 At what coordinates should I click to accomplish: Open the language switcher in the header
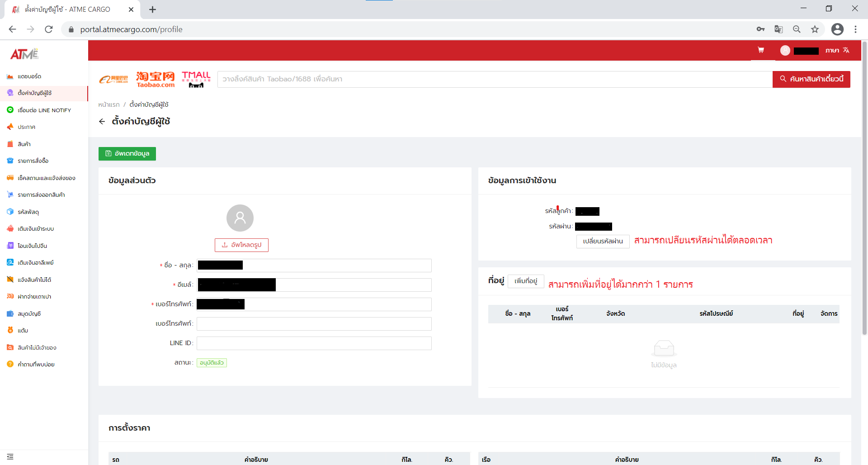click(x=837, y=50)
